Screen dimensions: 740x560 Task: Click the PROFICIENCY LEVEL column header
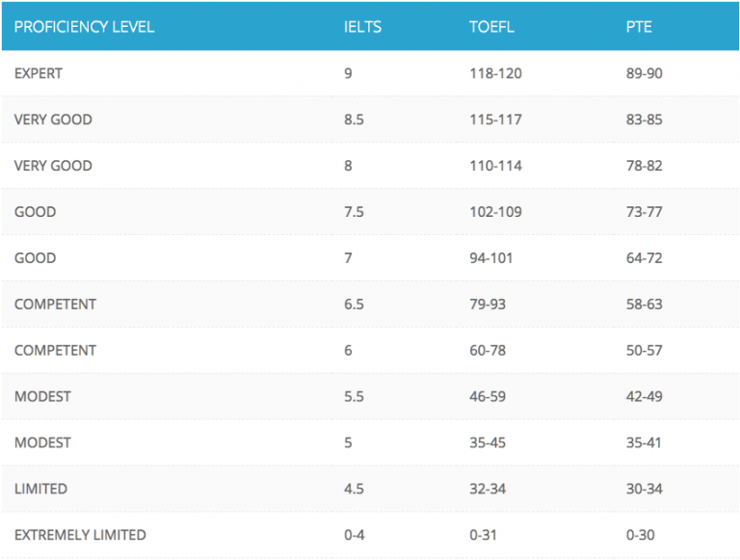(x=84, y=27)
